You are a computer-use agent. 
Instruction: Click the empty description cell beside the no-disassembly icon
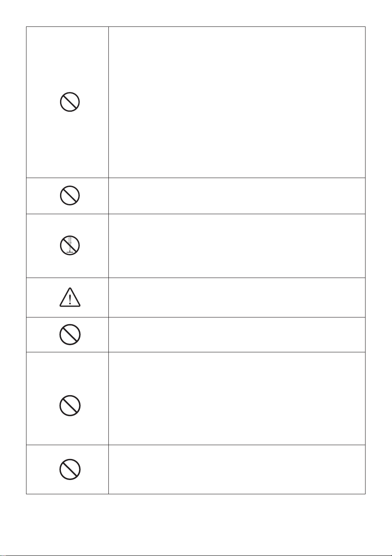(237, 246)
